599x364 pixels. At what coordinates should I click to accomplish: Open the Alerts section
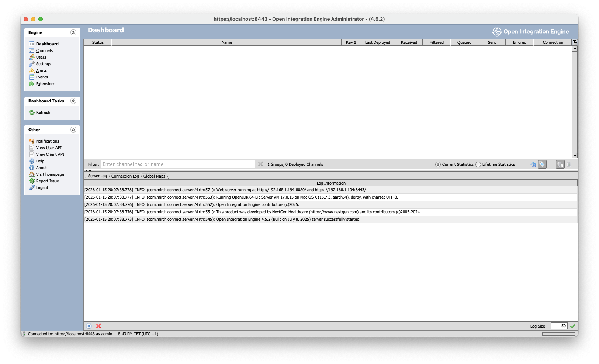[41, 70]
